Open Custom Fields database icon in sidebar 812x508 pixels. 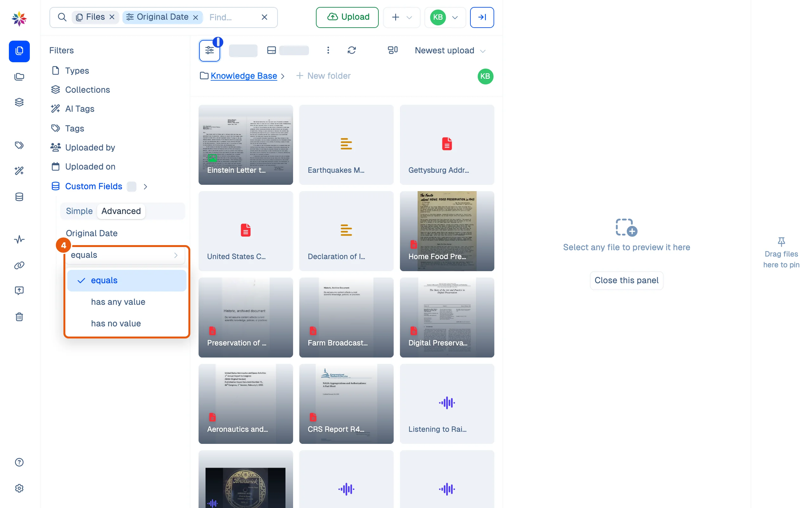(19, 197)
